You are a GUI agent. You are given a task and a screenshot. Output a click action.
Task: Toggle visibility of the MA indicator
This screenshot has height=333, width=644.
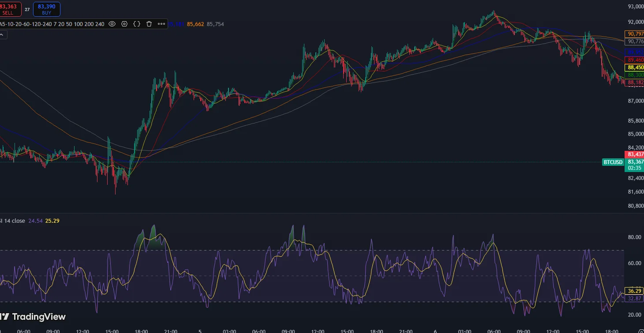coord(112,24)
